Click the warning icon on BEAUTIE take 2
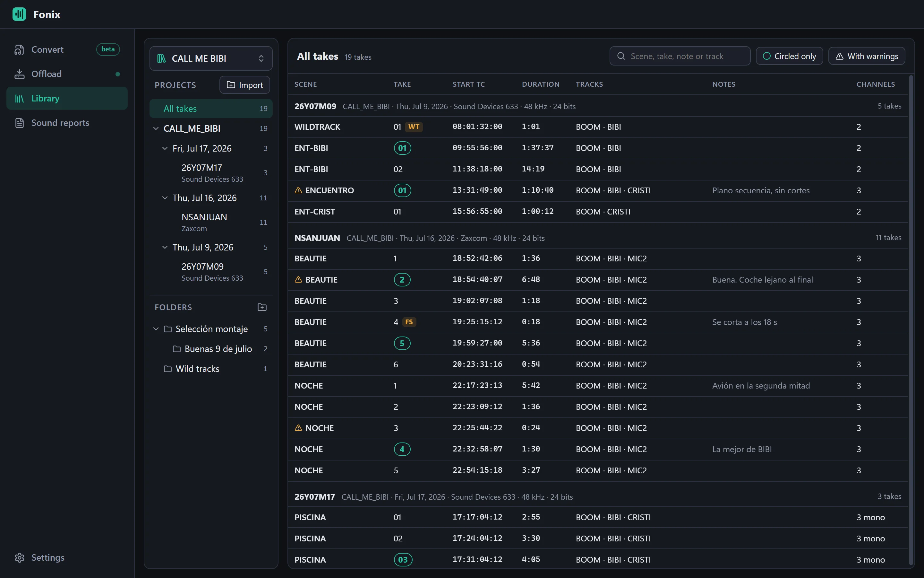The image size is (924, 578). [298, 280]
